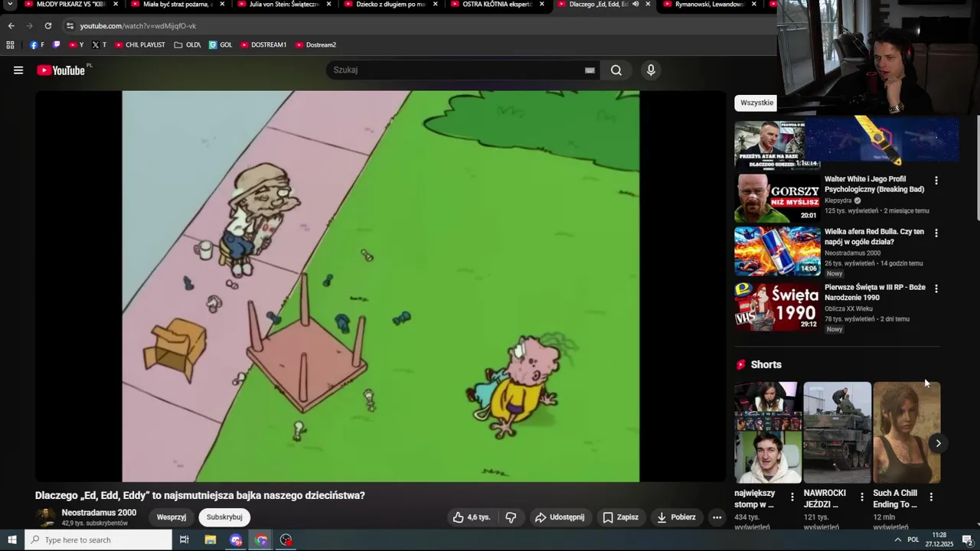980x551 pixels.
Task: Open the apps grid icon in bookmarks bar
Action: click(10, 45)
